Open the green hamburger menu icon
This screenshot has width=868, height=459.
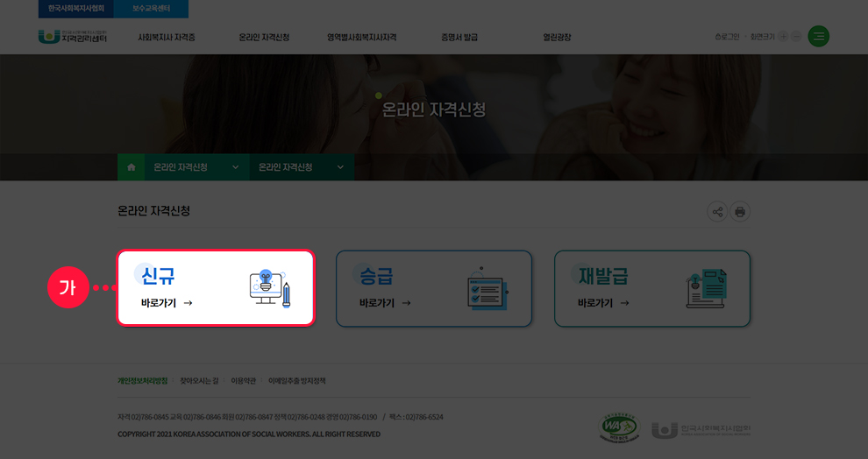pyautogui.click(x=818, y=37)
